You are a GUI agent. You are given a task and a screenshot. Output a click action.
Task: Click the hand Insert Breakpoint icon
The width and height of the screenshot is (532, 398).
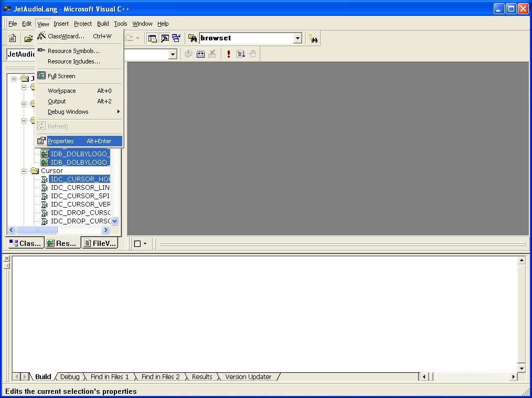click(x=253, y=54)
